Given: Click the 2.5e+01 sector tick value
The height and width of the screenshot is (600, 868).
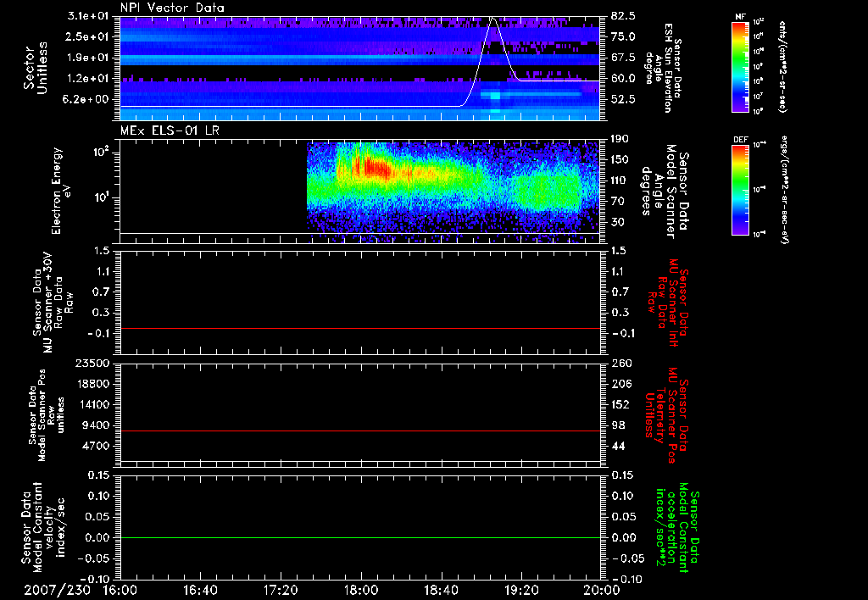Looking at the screenshot, I should pos(89,36).
